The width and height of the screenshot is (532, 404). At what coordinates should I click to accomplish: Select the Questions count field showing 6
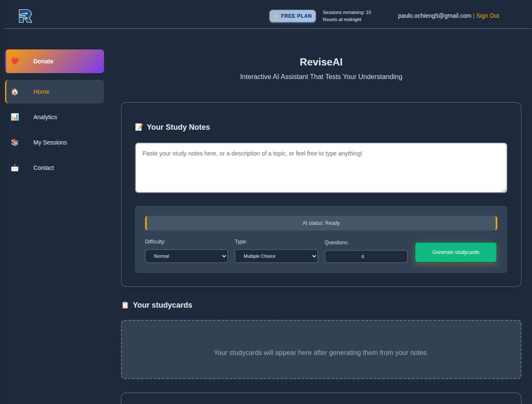pos(366,256)
